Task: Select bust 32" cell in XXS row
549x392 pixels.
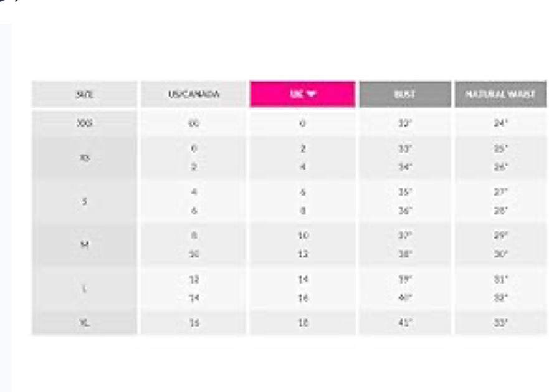Action: (x=405, y=123)
